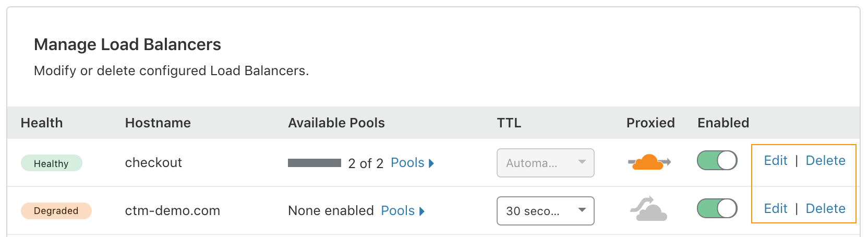The width and height of the screenshot is (868, 237).
Task: Edit the checkout load balancer
Action: (x=776, y=161)
